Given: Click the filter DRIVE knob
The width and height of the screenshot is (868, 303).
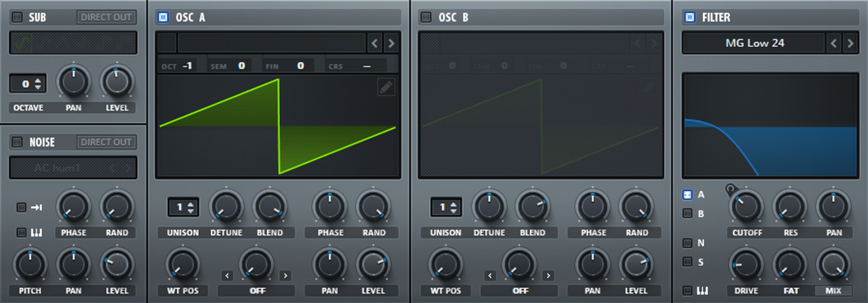Looking at the screenshot, I should tap(746, 264).
